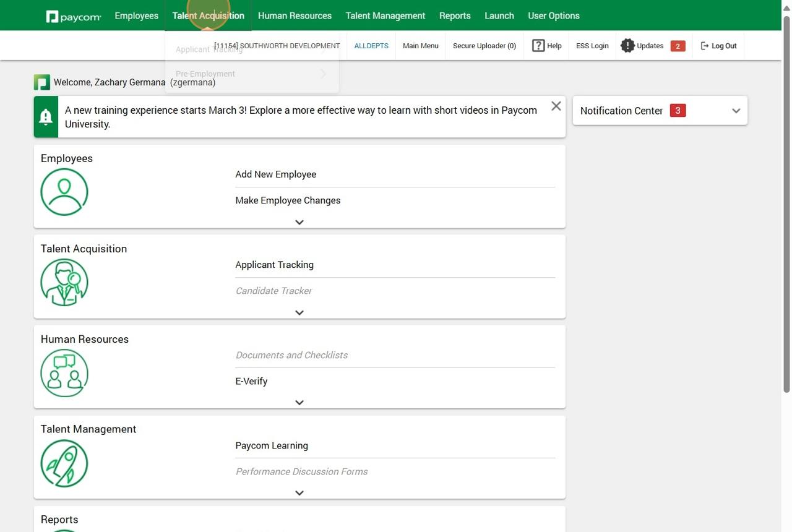
Task: Click the red Notification Center count badge
Action: 678,111
